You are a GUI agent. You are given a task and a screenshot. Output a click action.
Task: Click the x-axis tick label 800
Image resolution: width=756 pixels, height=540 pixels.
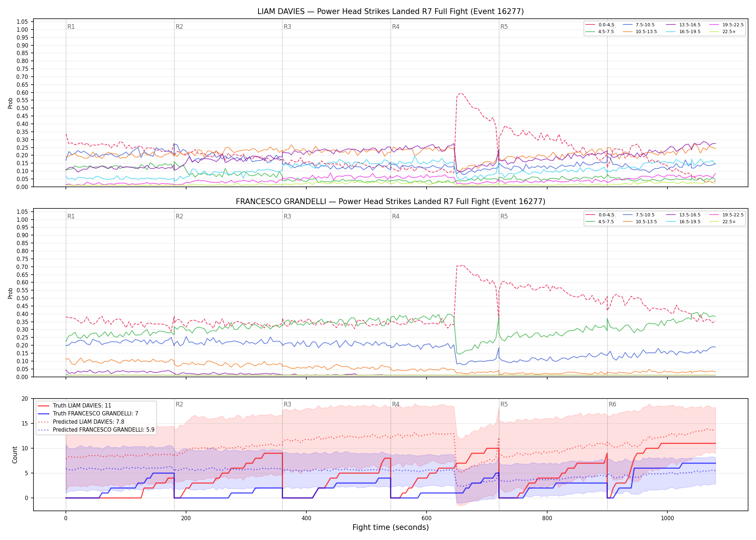pos(547,518)
